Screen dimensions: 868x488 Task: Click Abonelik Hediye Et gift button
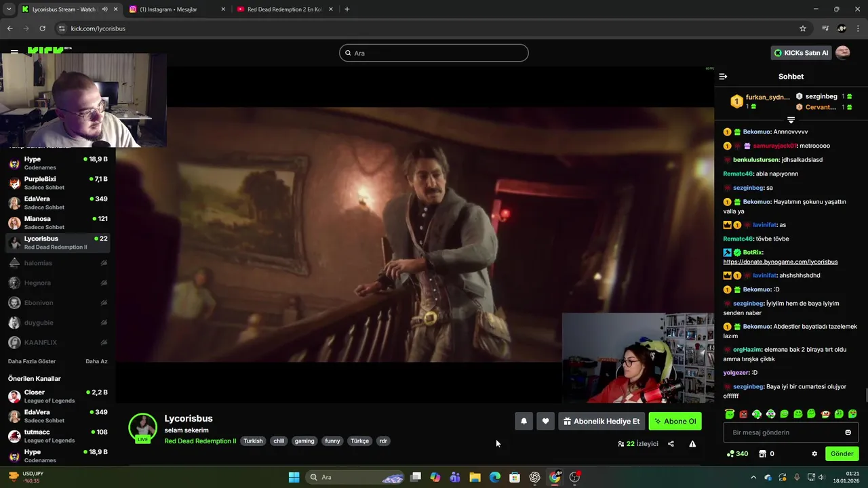pos(601,421)
